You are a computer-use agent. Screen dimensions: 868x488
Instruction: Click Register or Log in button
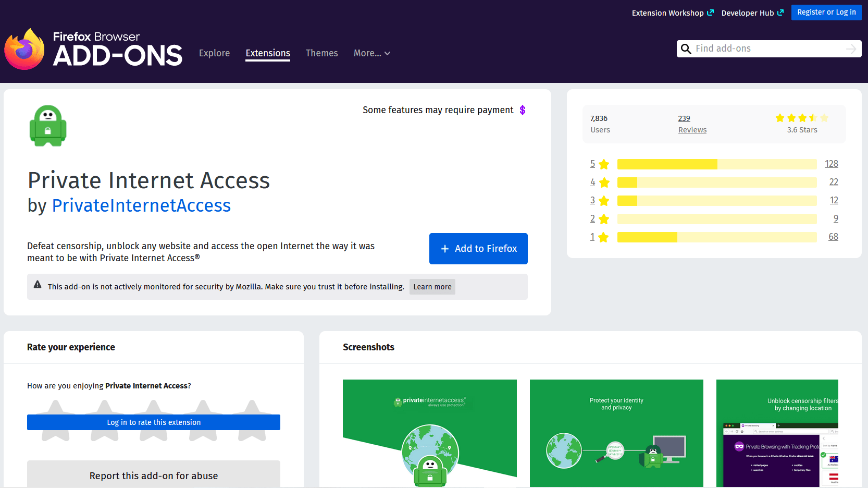(x=826, y=12)
